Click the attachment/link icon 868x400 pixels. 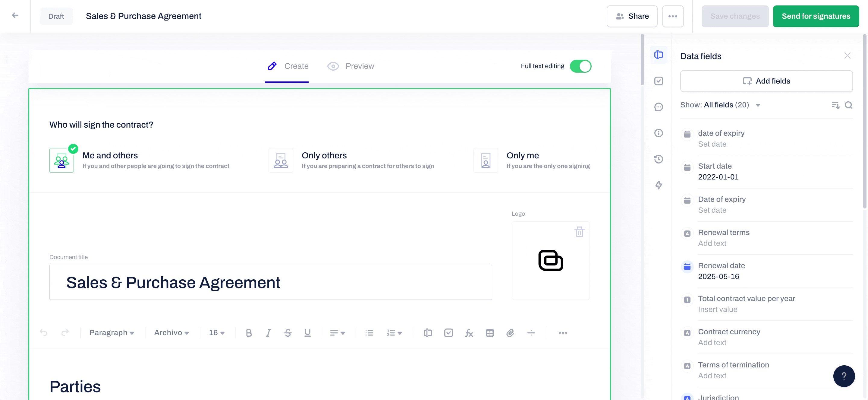pos(510,332)
